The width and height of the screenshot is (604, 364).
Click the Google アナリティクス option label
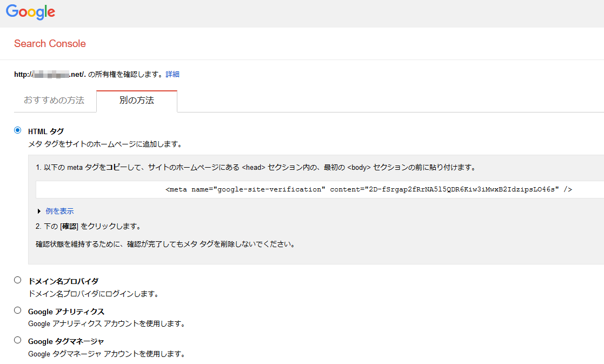66,312
